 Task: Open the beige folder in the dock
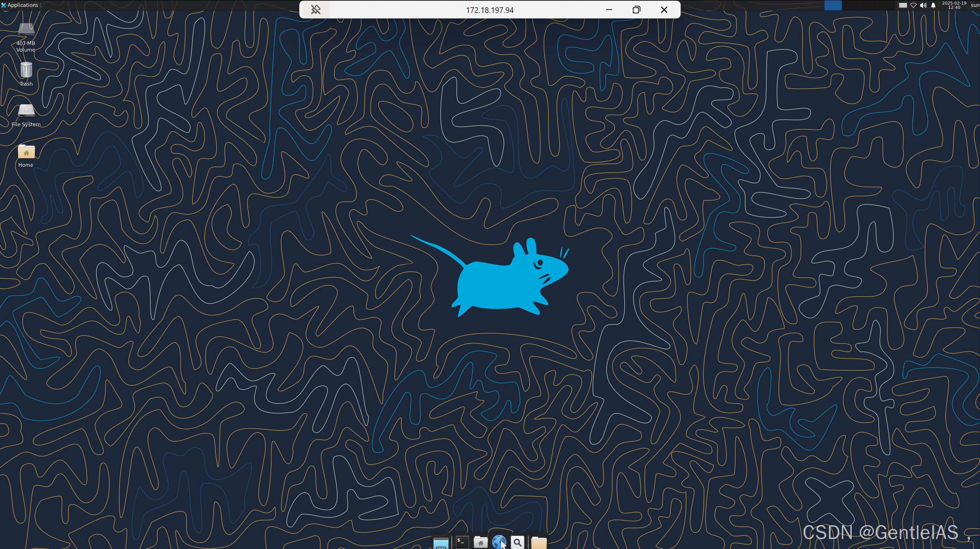pos(539,542)
